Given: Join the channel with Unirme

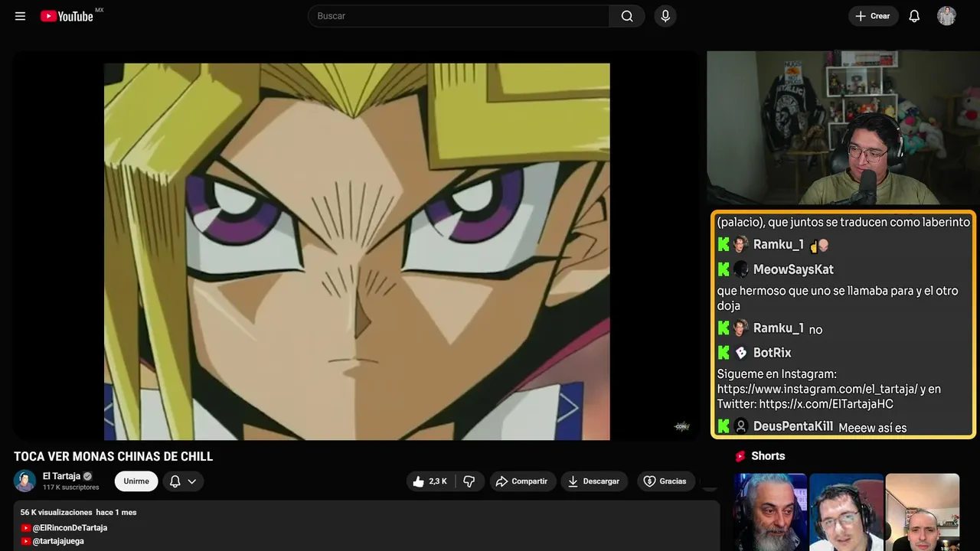Looking at the screenshot, I should tap(136, 481).
